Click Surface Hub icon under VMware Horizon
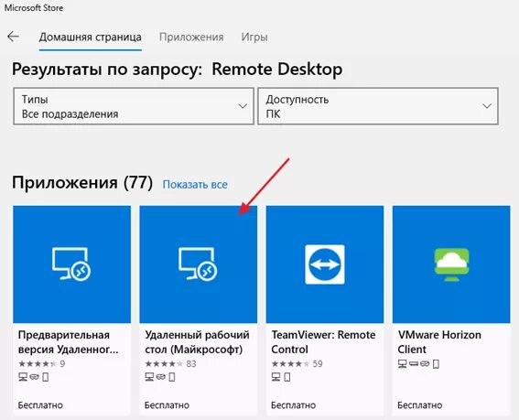This screenshot has height=420, width=519. point(414,364)
